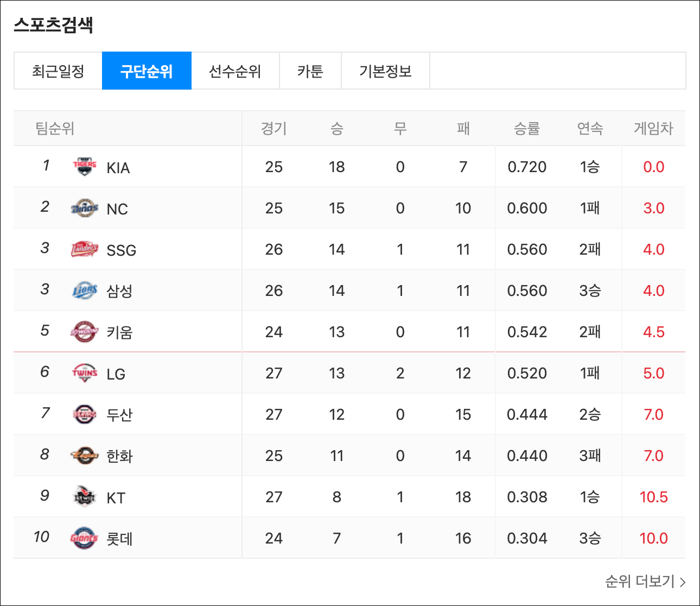The image size is (700, 606).
Task: Click KT's loss count 18
Action: pos(463,497)
